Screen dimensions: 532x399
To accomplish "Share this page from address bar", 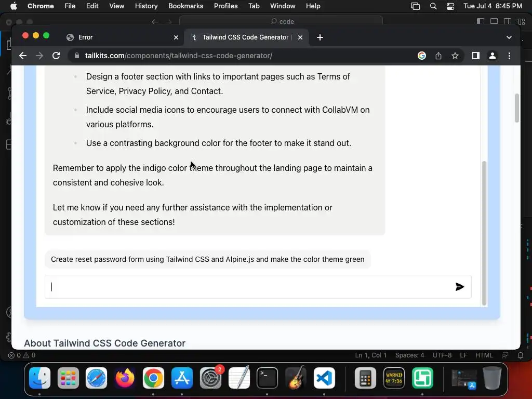I will 438,56.
